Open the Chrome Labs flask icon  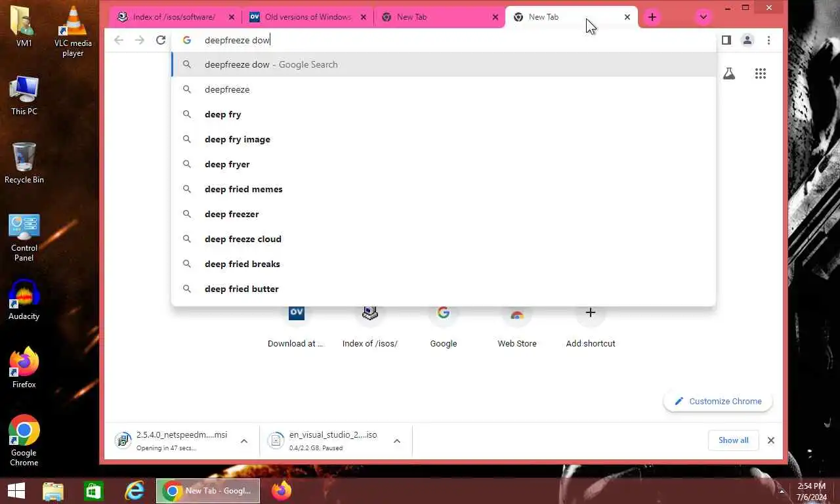click(729, 73)
